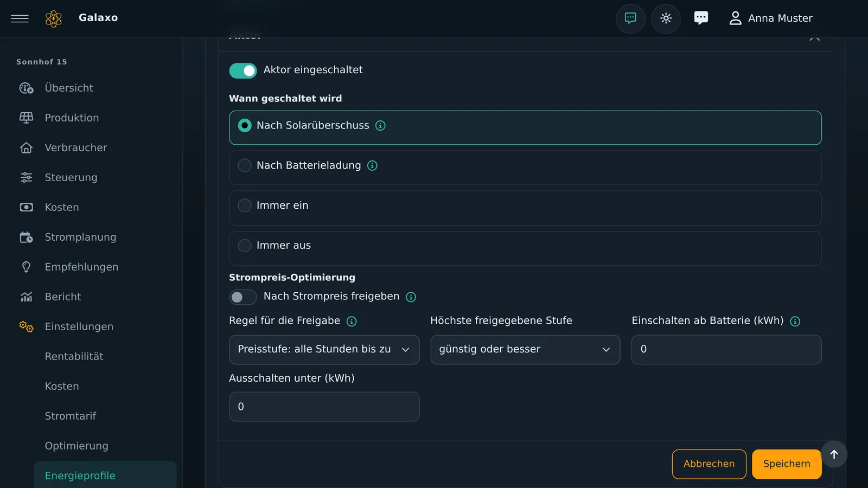Open the Stromtarif settings sub-item
This screenshot has width=868, height=488.
pyautogui.click(x=71, y=416)
